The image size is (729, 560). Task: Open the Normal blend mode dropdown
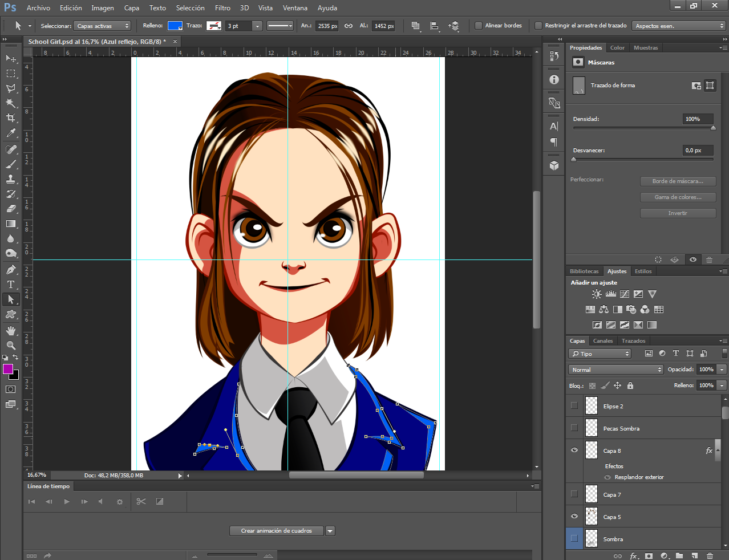tap(616, 370)
